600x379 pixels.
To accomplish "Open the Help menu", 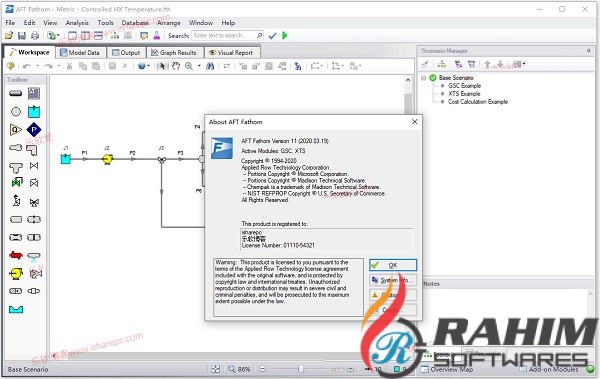I will (228, 23).
